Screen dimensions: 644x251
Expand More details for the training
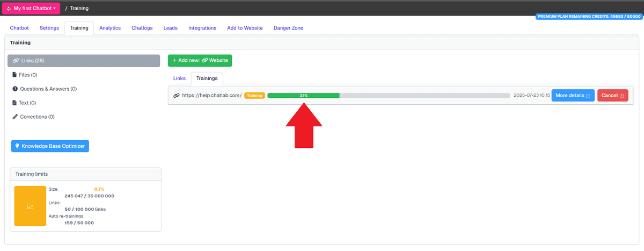tap(573, 96)
